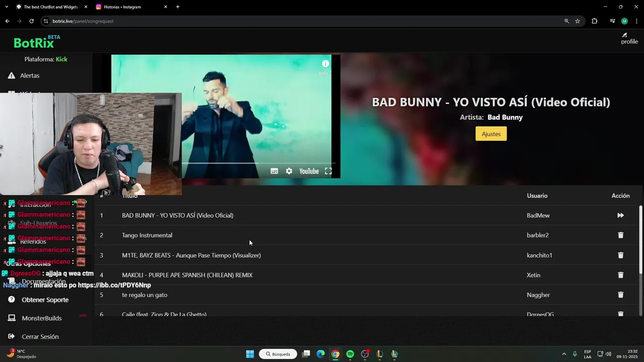Remove M1TE, BAYZ BEATS song from queue
The width and height of the screenshot is (644, 362).
(620, 255)
